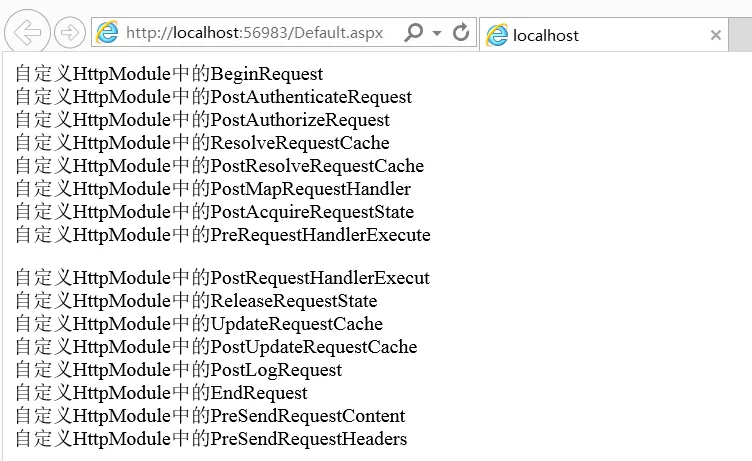Click the PreSendRequestHeaders text line

[x=211, y=439]
